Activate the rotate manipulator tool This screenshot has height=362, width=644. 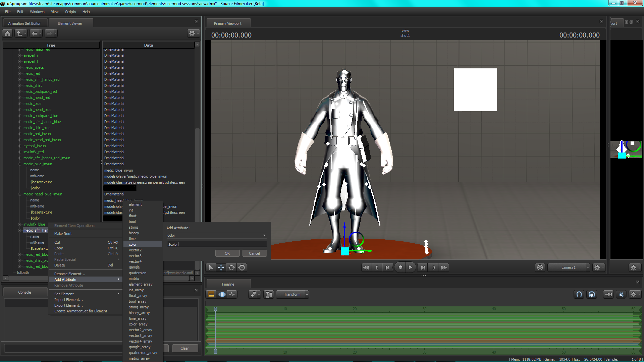231,267
